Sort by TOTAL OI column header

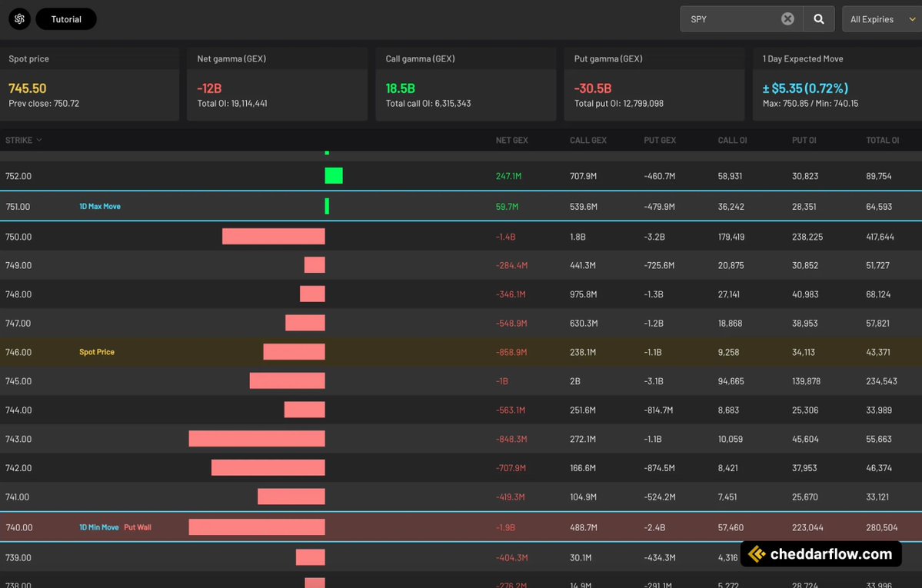tap(882, 140)
